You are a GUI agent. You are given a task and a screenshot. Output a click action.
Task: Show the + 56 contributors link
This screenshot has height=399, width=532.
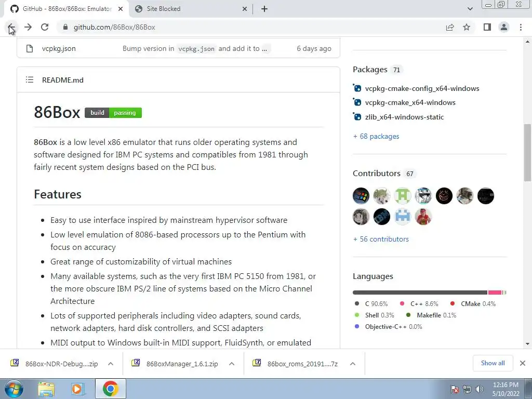381,239
